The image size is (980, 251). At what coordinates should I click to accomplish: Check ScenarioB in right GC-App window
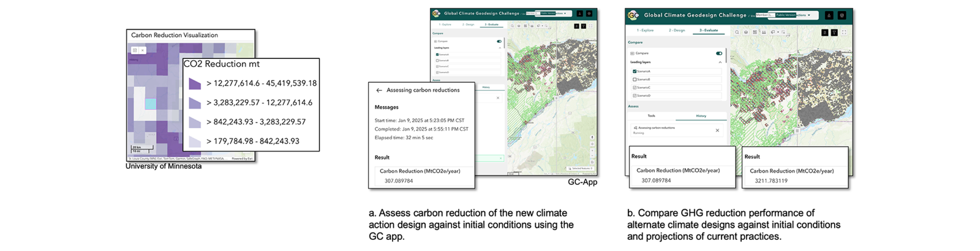[635, 79]
